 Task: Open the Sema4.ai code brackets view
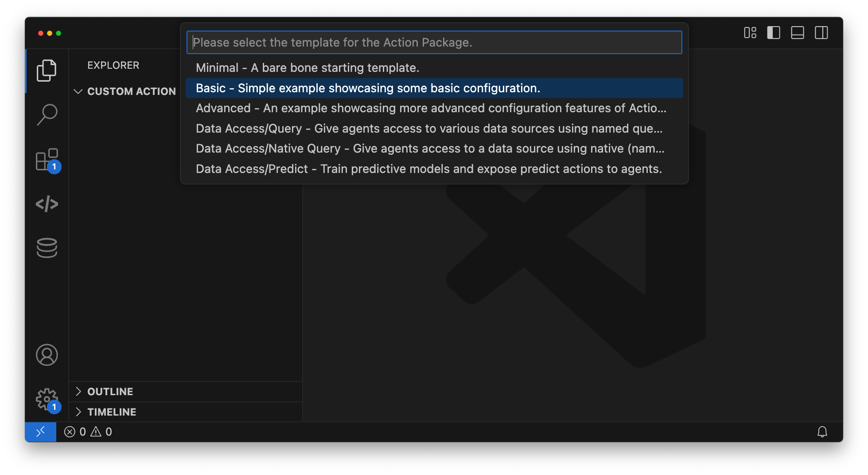[47, 204]
